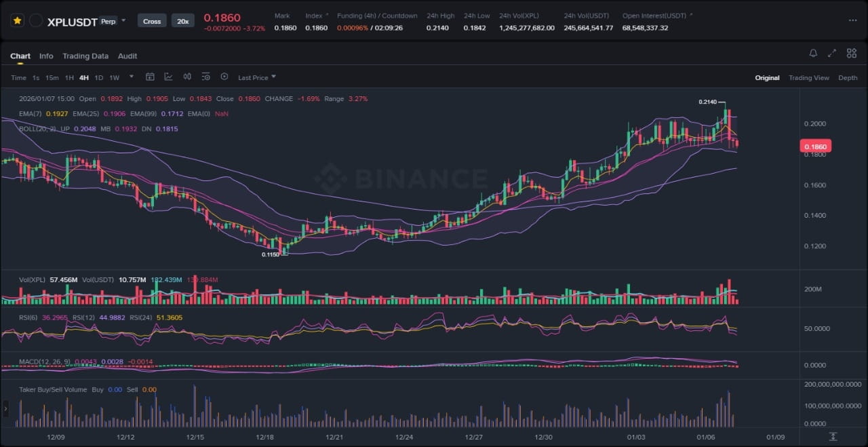Viewport: 868px width, 447px height.
Task: Expand the left side panel arrow
Action: click(x=6, y=408)
